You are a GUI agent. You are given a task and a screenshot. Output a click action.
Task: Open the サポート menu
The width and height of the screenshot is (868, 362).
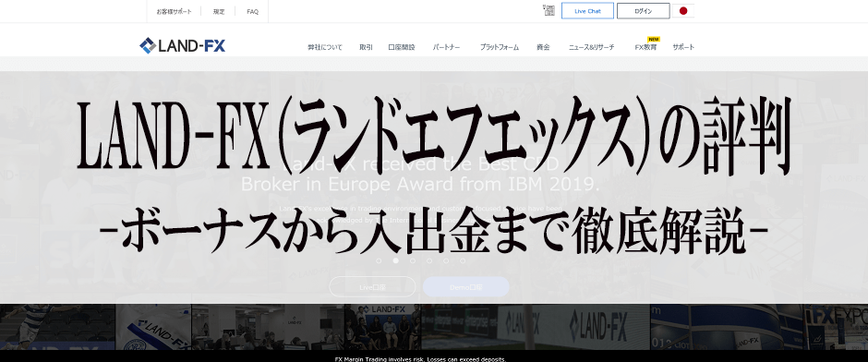[683, 47]
